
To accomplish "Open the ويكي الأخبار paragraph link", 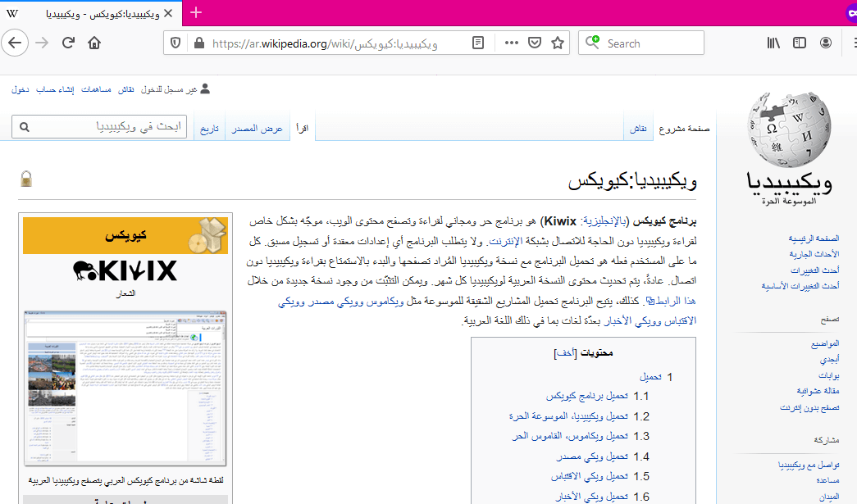I will pyautogui.click(x=628, y=321).
